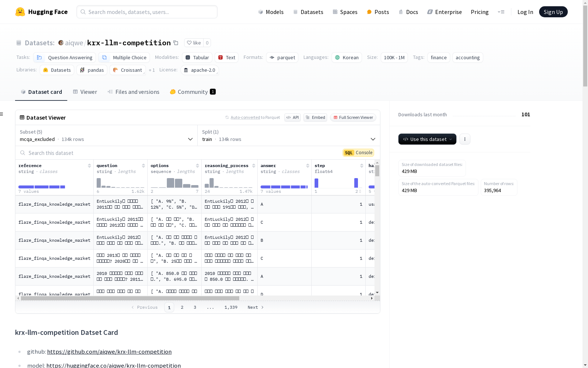Sort the reasoning_process column
The image size is (588, 368).
pos(254,166)
